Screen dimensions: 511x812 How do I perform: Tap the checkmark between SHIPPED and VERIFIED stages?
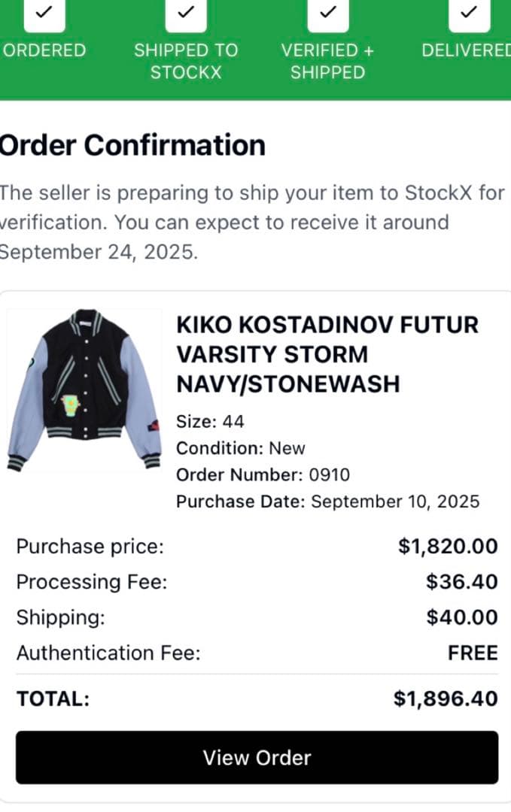click(327, 14)
